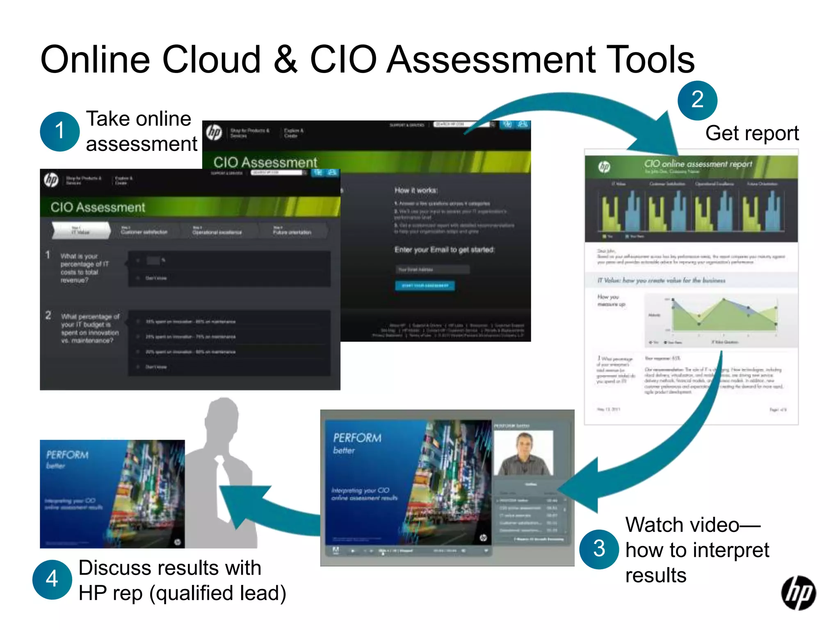The height and width of the screenshot is (630, 840).
Task: Expand the dropdown arrow at the video bar's right end
Action: pyautogui.click(x=486, y=550)
